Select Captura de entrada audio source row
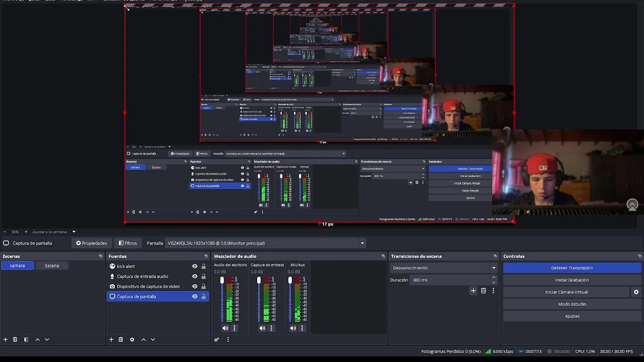Screen dimensions: 644x362 (x=158, y=277)
